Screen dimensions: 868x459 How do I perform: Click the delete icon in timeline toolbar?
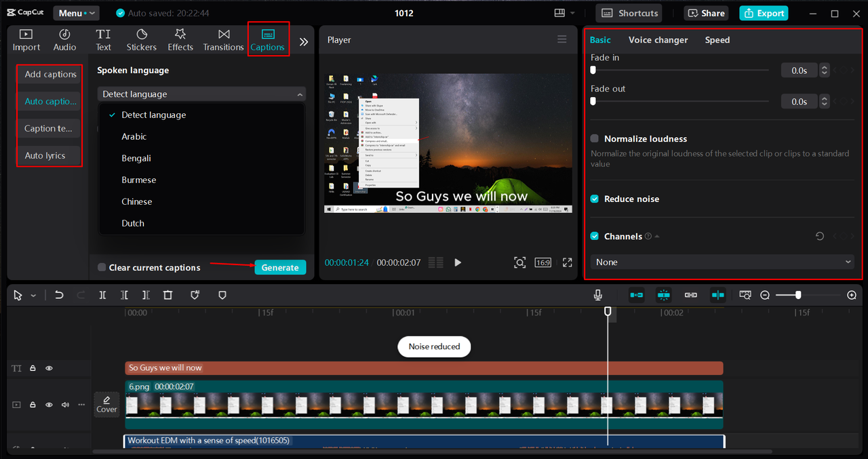[167, 295]
